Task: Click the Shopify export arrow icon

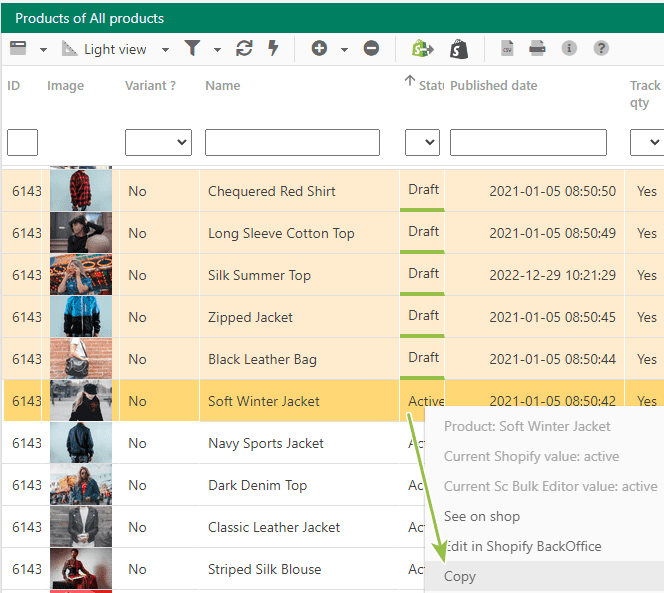Action: (x=422, y=48)
